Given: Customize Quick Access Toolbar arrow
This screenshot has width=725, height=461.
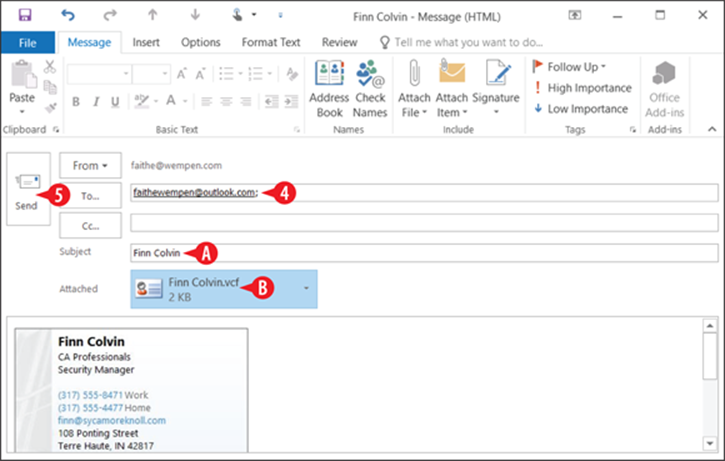Looking at the screenshot, I should click(x=280, y=15).
